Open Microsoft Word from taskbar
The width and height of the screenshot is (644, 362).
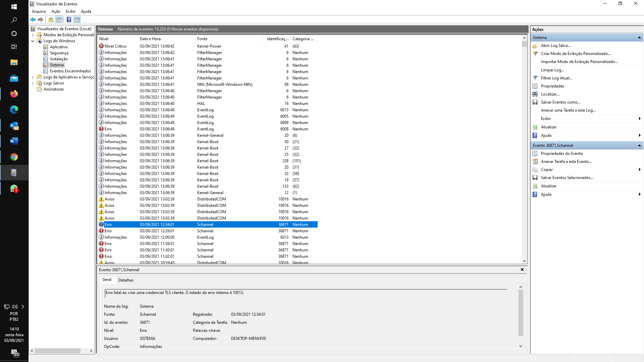click(x=14, y=141)
